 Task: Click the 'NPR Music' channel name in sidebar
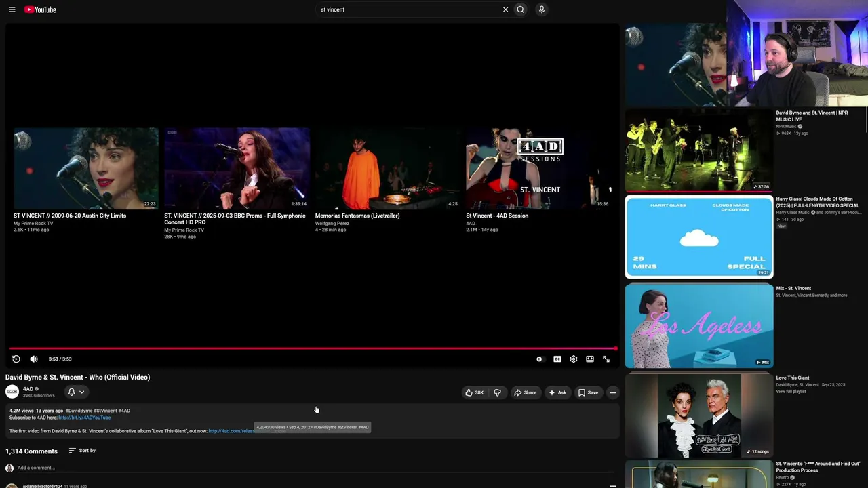787,126
